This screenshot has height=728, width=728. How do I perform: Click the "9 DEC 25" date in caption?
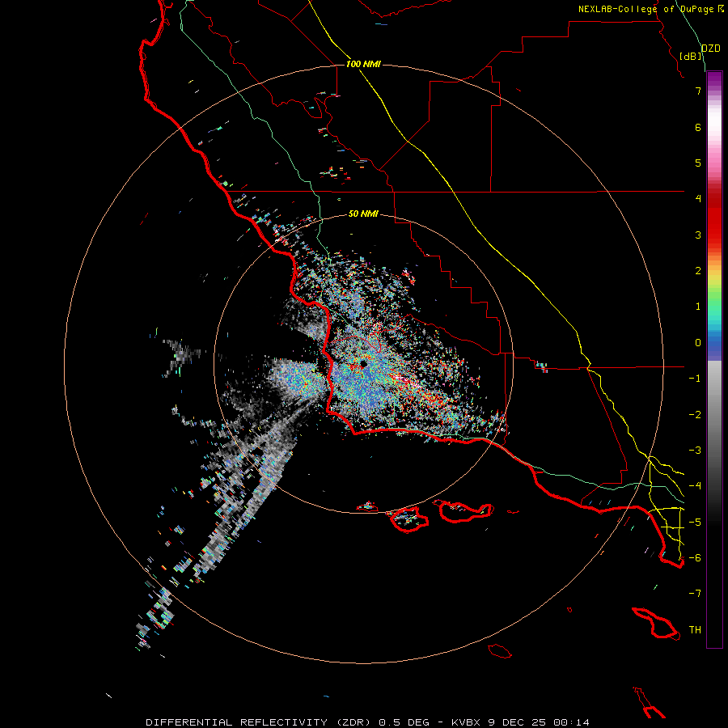(x=518, y=722)
